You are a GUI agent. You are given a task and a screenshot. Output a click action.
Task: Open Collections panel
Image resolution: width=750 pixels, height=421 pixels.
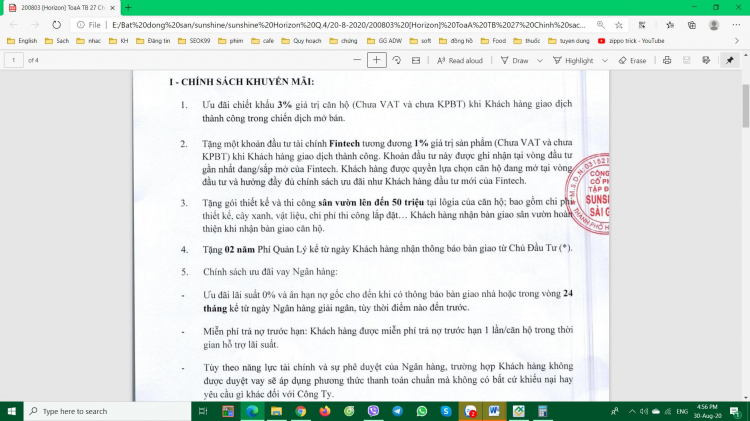click(692, 25)
